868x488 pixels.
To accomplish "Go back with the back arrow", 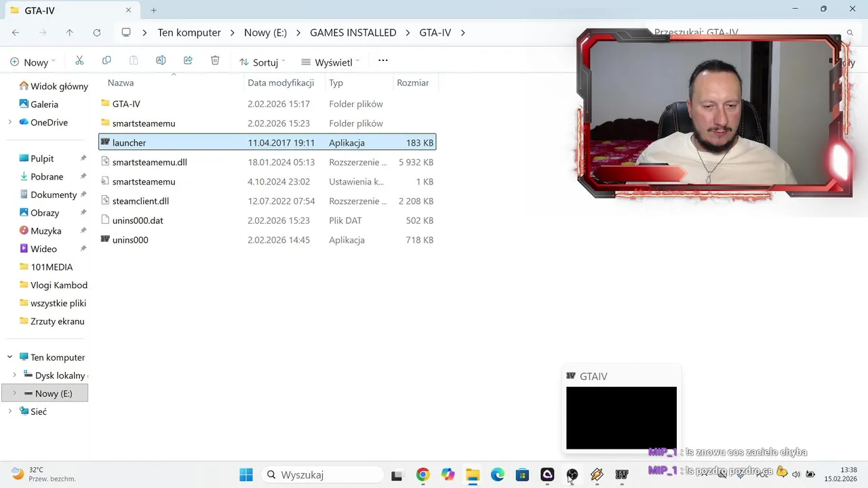I will tap(16, 33).
